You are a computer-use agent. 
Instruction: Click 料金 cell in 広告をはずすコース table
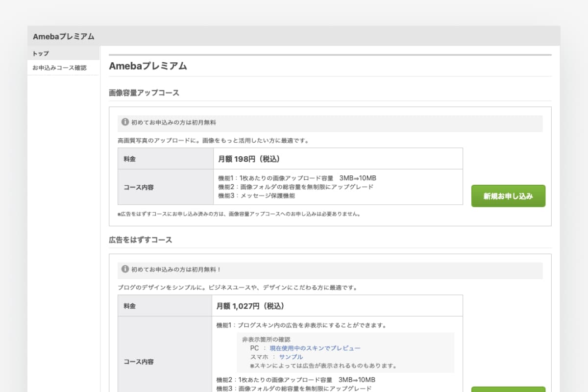click(165, 306)
